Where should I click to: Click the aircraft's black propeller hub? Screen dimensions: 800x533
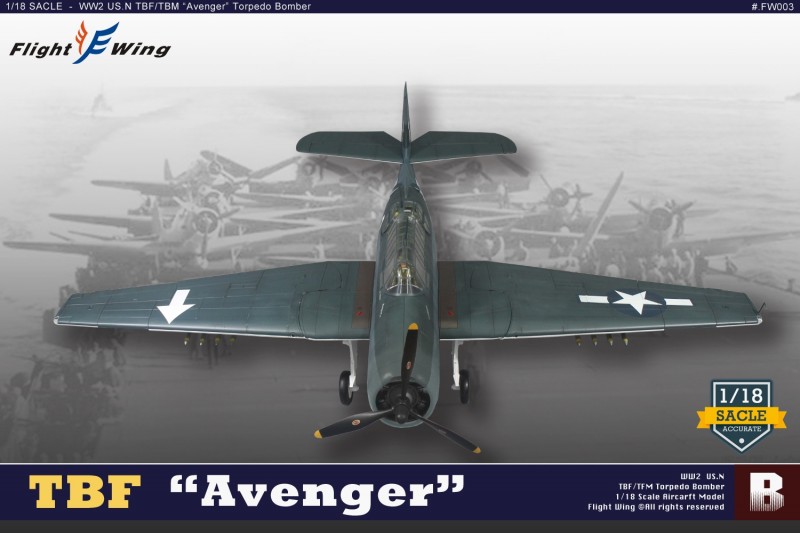coord(402,410)
